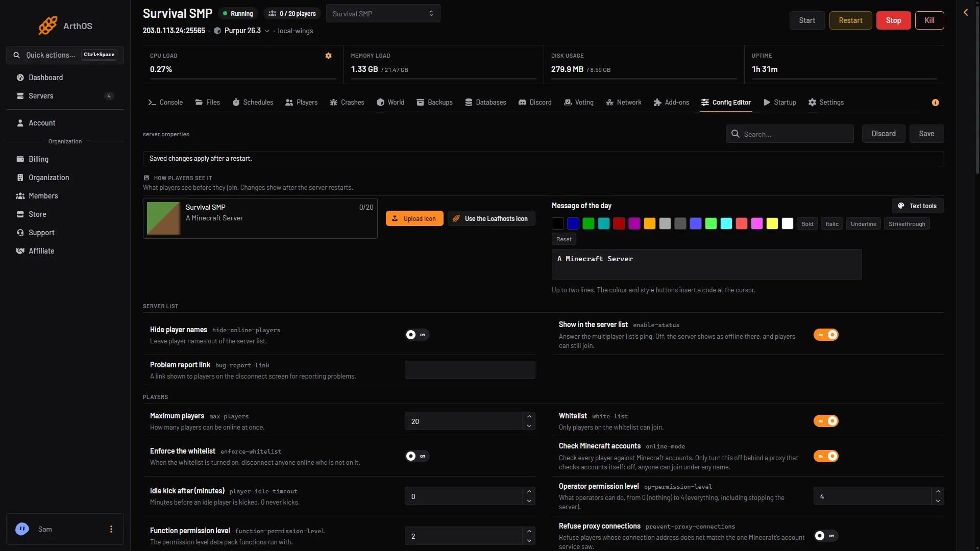Click the Restart server button

[850, 20]
